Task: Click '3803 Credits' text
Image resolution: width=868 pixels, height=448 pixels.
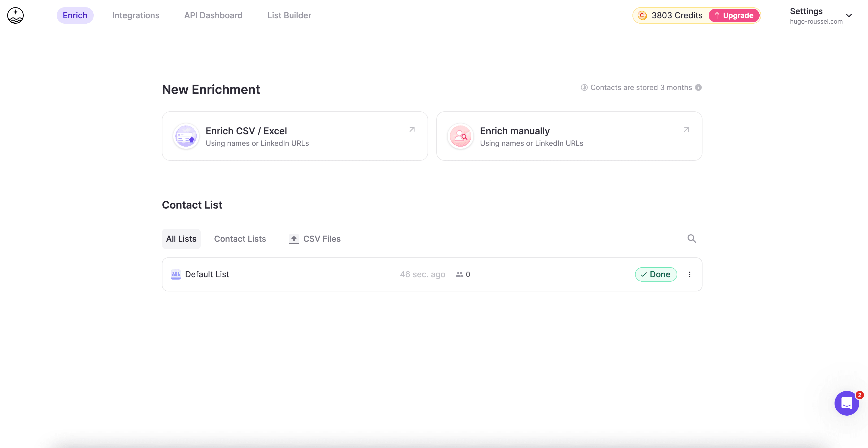Action: [x=677, y=15]
